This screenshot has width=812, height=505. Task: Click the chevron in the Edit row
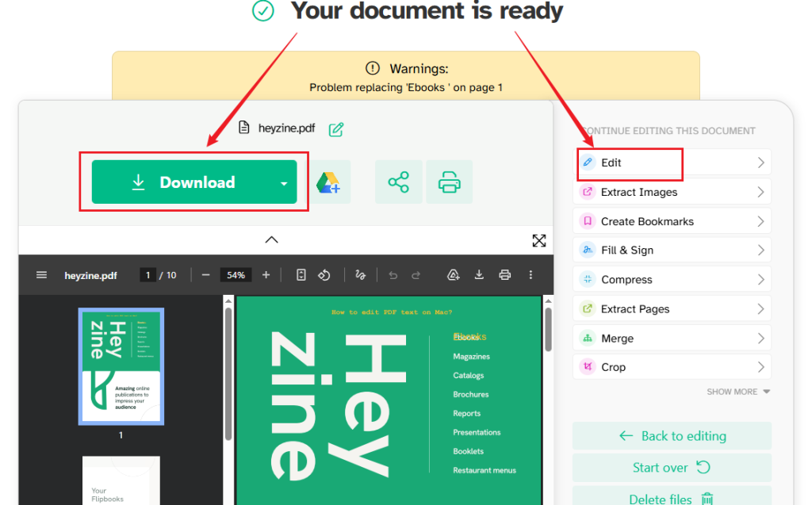coord(760,163)
